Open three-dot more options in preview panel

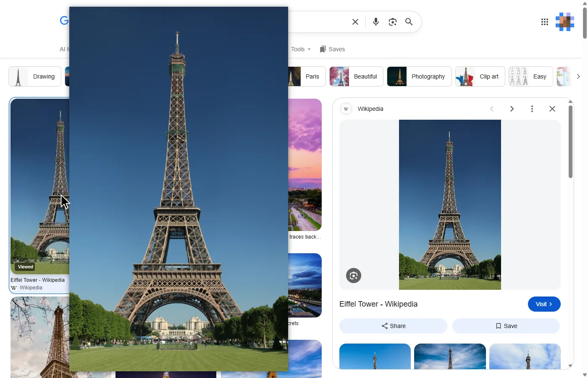tap(532, 109)
